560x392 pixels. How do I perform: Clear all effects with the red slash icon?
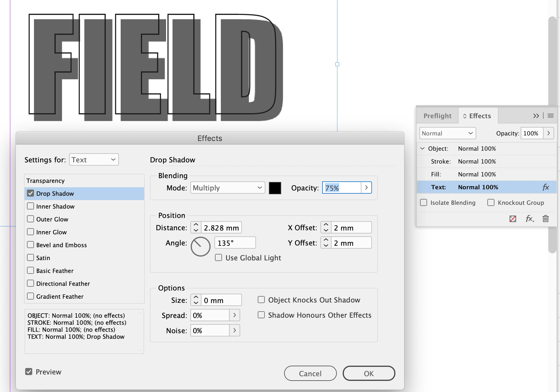[x=513, y=219]
